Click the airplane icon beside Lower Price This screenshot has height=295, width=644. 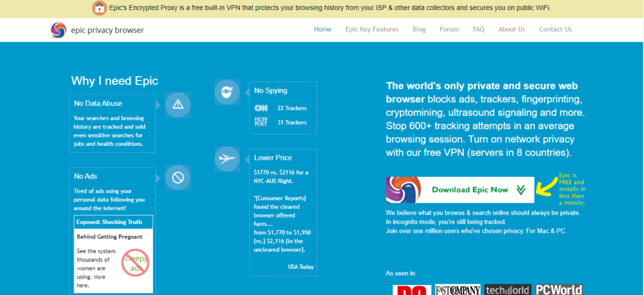point(226,159)
